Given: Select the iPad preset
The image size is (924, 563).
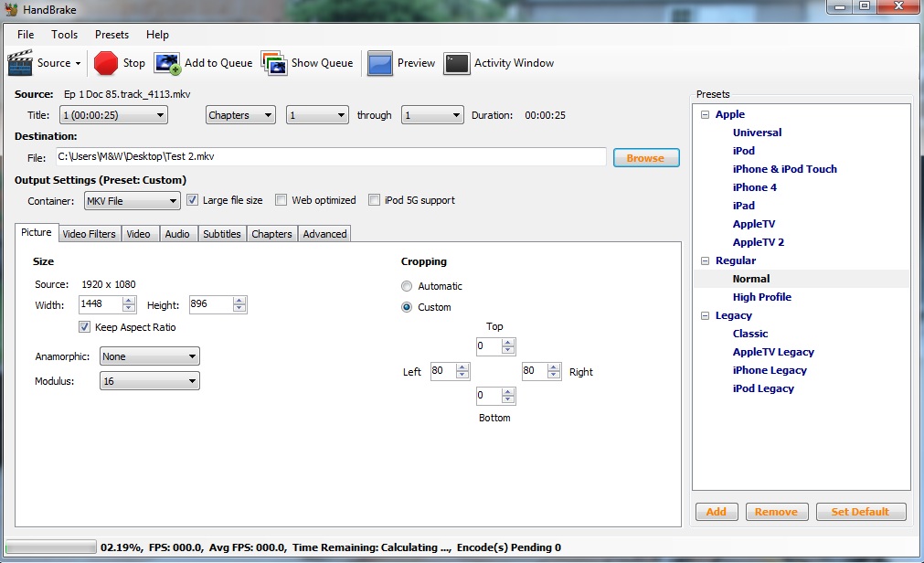Looking at the screenshot, I should pyautogui.click(x=744, y=206).
